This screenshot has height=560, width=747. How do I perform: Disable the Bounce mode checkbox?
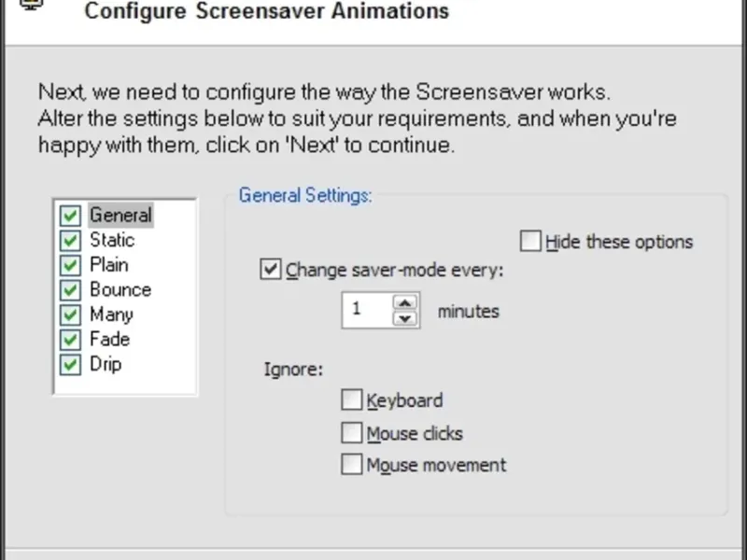click(70, 290)
